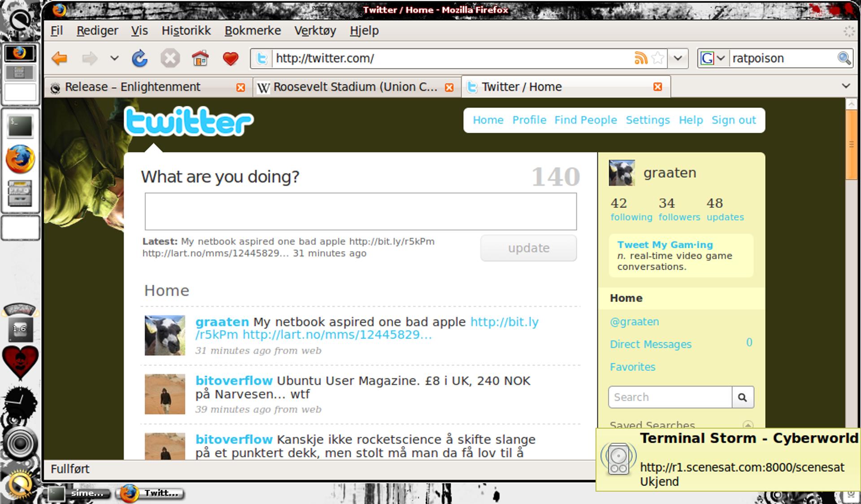Open the 34 followers link
Image resolution: width=861 pixels, height=504 pixels.
(x=679, y=209)
